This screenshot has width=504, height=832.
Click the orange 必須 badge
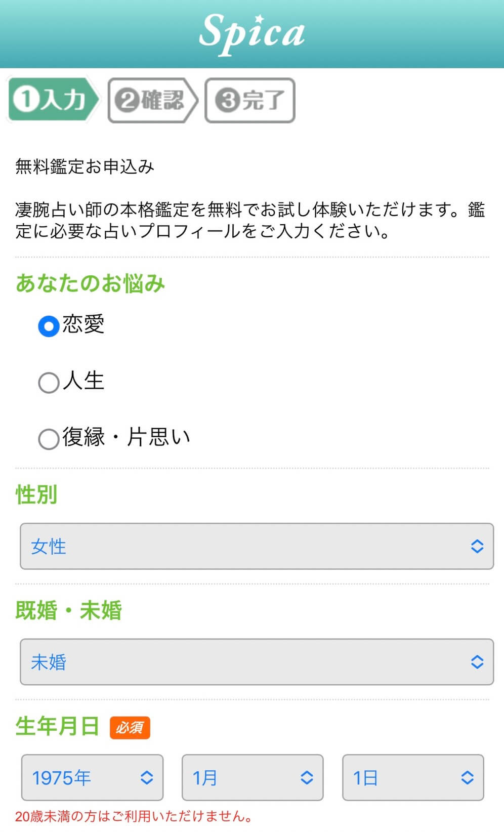(x=130, y=728)
